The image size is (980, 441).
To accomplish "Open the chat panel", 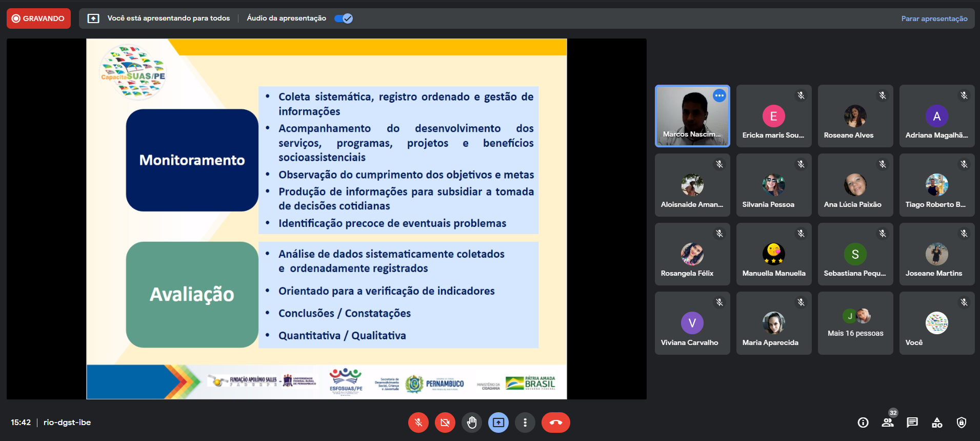I will pos(912,423).
